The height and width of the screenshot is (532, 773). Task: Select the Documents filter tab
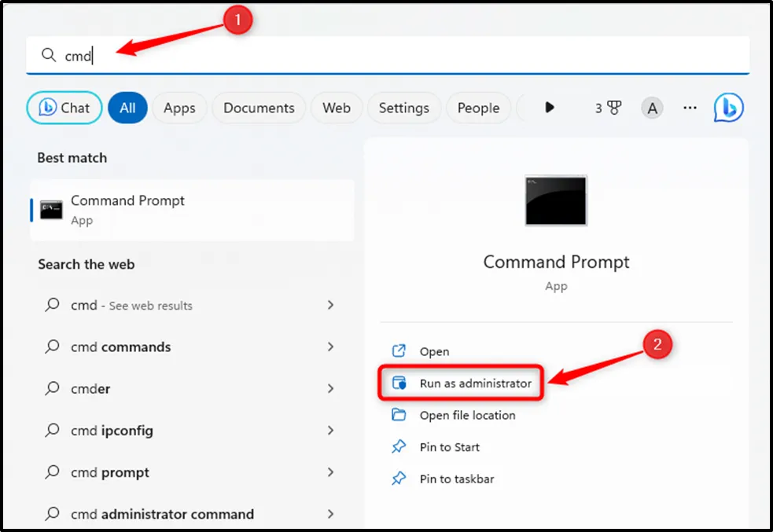(259, 108)
